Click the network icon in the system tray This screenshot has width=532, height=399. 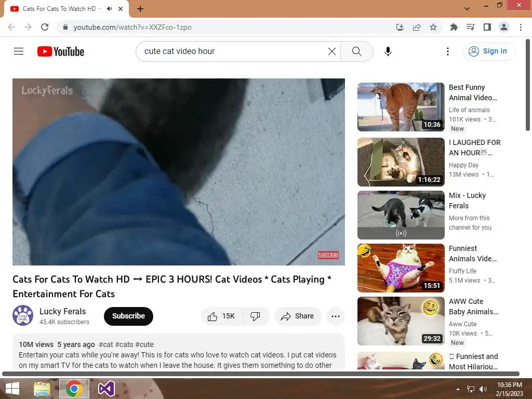tap(471, 389)
